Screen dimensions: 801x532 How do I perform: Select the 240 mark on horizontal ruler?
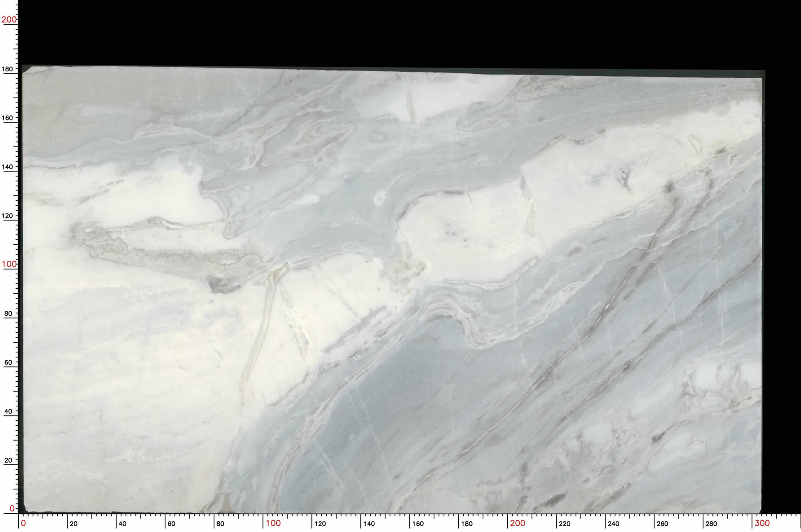click(613, 524)
